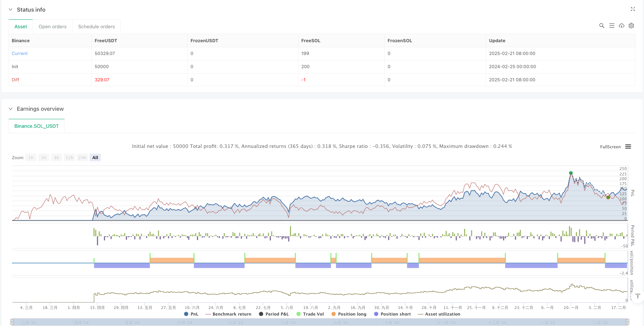The height and width of the screenshot is (326, 644).
Task: Toggle the Benchmark return legend item
Action: tap(228, 314)
